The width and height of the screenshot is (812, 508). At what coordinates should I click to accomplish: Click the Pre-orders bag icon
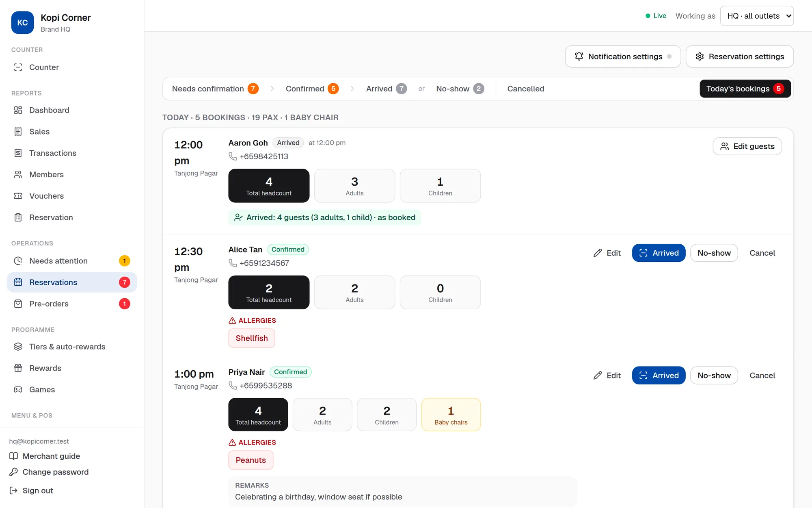(18, 304)
